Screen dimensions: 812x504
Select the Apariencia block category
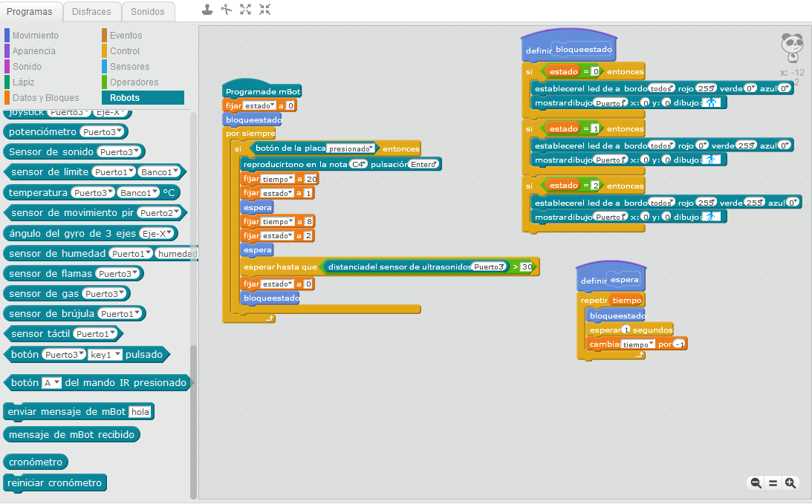[x=33, y=50]
